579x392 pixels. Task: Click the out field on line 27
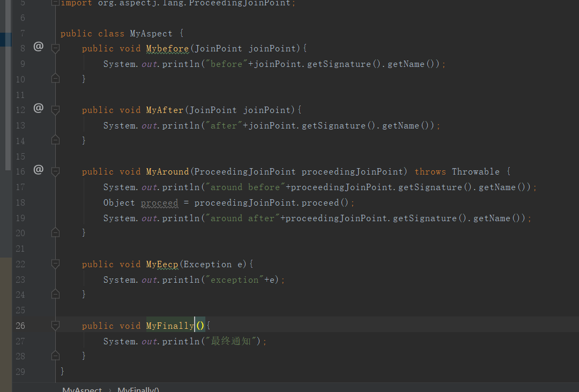click(149, 342)
